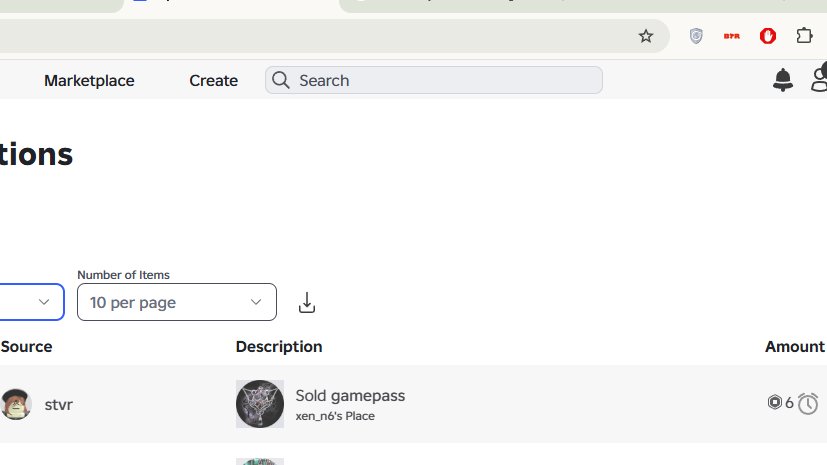
Task: Click the Robux icon next to 6
Action: pos(774,402)
